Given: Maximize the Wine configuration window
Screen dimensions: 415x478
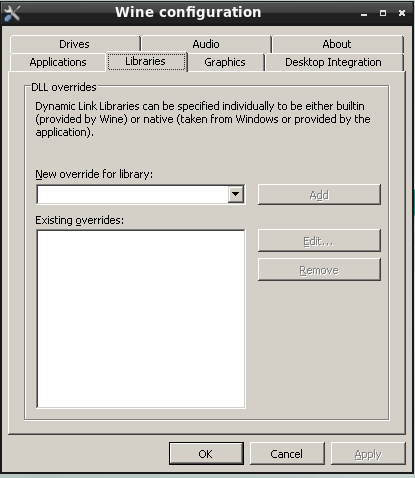Looking at the screenshot, I should click(383, 13).
